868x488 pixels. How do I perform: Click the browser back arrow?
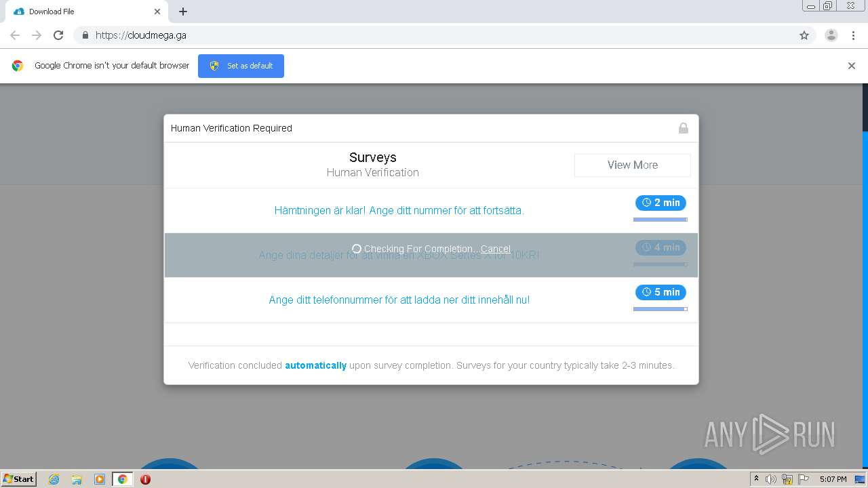pyautogui.click(x=15, y=35)
